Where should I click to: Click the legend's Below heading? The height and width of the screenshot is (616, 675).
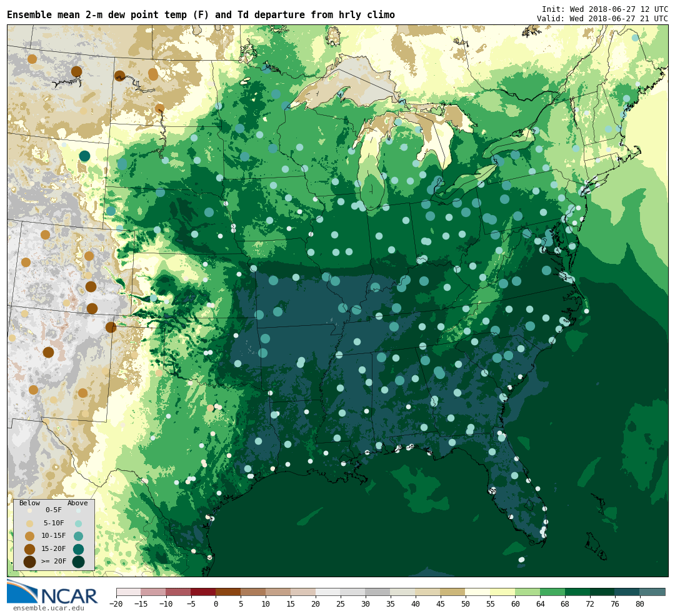[30, 503]
